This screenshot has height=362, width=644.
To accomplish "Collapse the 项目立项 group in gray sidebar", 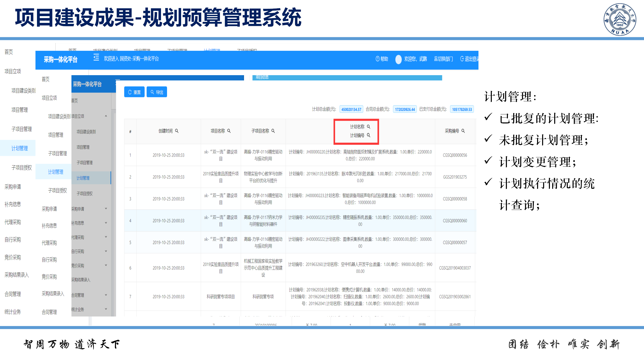I will coord(106,116).
